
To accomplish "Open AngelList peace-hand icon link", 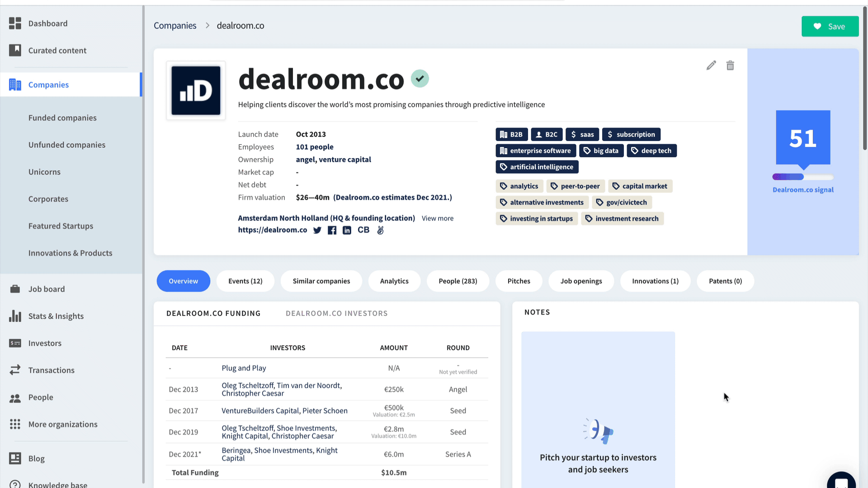I will click(380, 230).
